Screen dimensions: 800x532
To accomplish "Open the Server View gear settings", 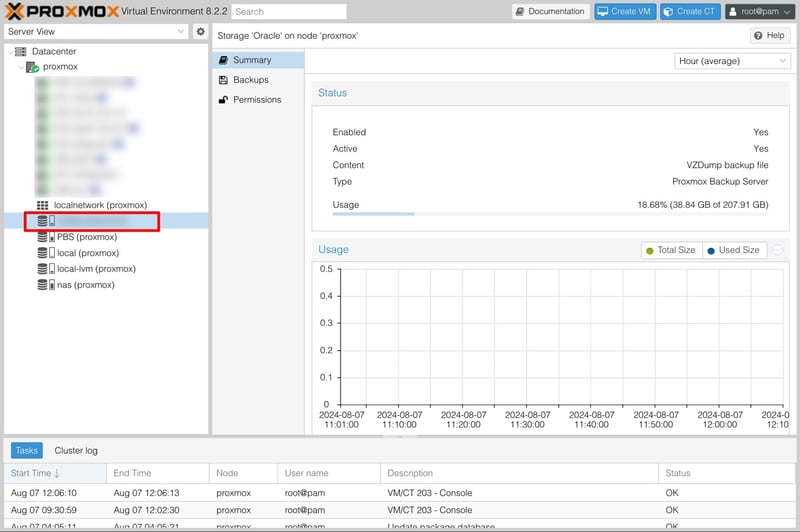I will [200, 32].
